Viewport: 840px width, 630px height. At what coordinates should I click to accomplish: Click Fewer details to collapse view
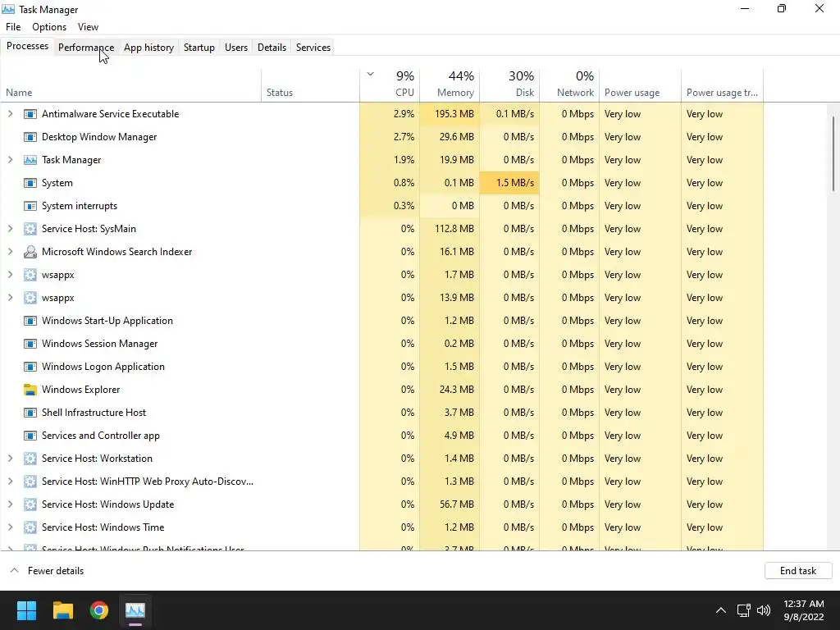[x=47, y=571]
